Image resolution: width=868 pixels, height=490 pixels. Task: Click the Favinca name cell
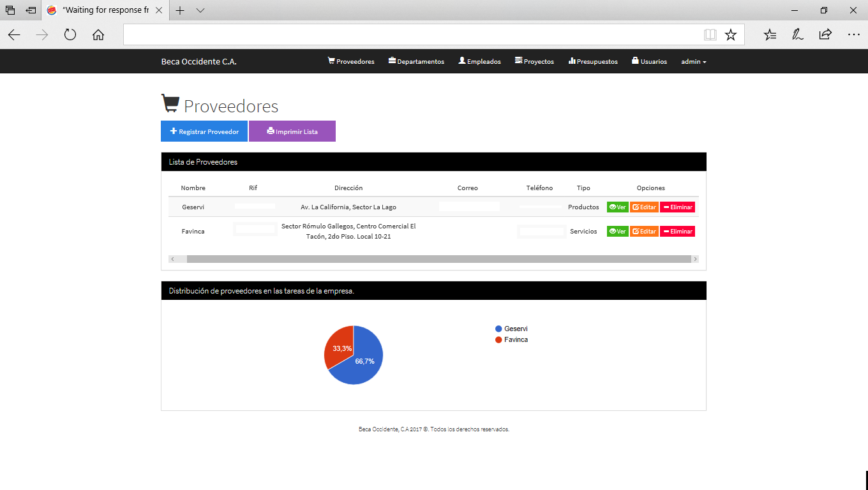pyautogui.click(x=193, y=232)
